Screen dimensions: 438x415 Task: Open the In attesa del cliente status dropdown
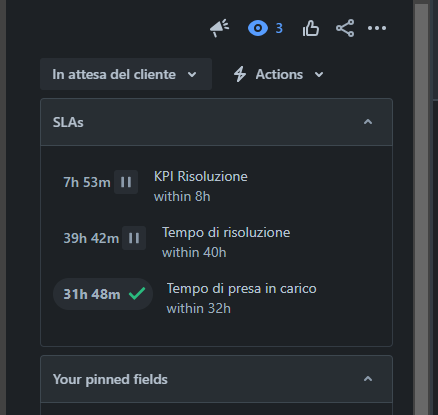[x=126, y=74]
